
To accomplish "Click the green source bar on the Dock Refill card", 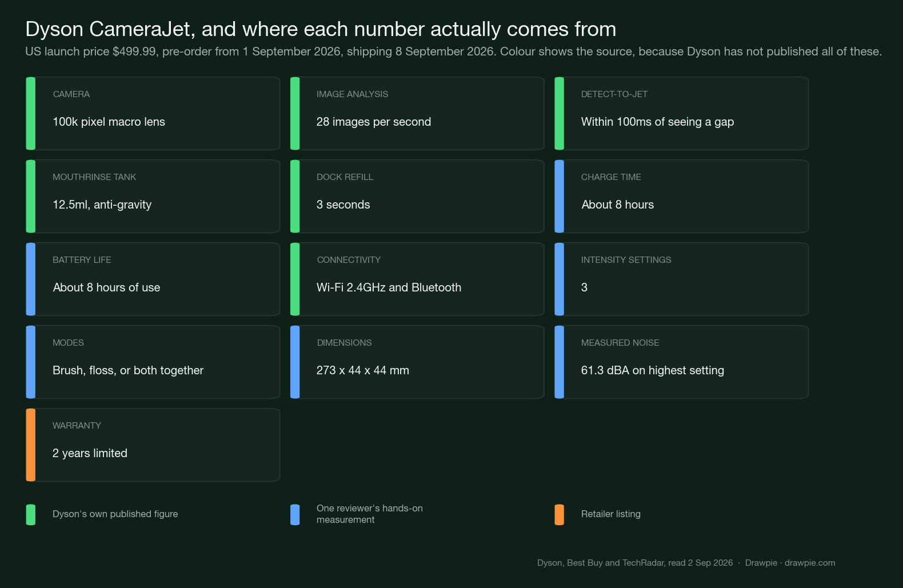I will coord(295,197).
